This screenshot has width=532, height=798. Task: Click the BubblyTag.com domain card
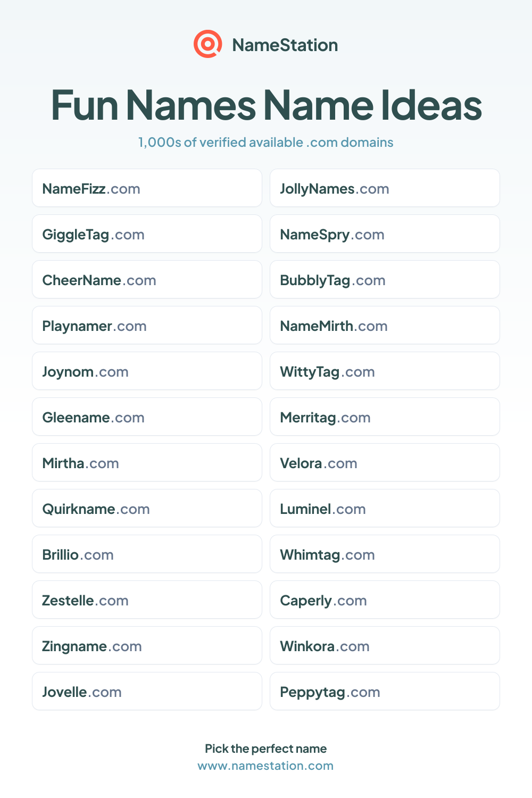pyautogui.click(x=385, y=279)
